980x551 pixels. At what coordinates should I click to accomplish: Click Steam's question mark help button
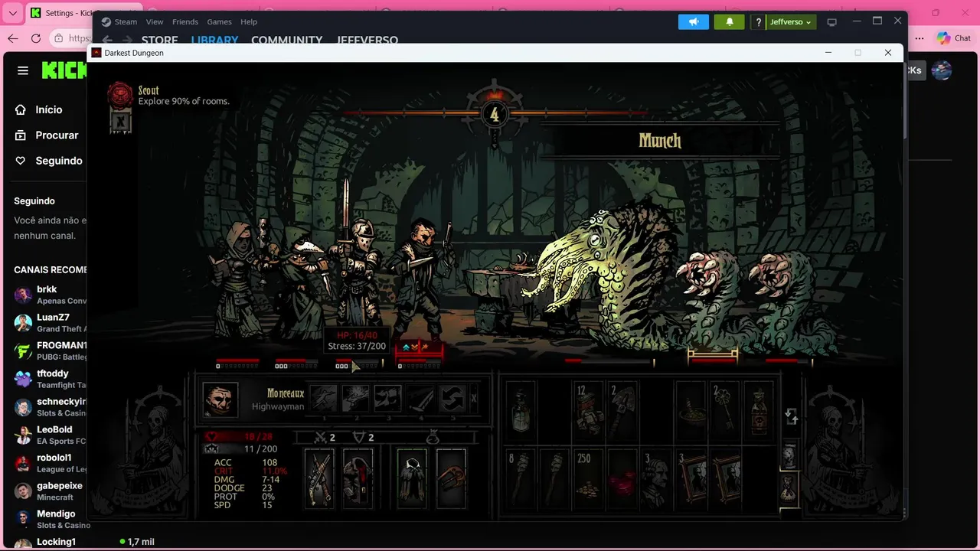[x=758, y=21]
